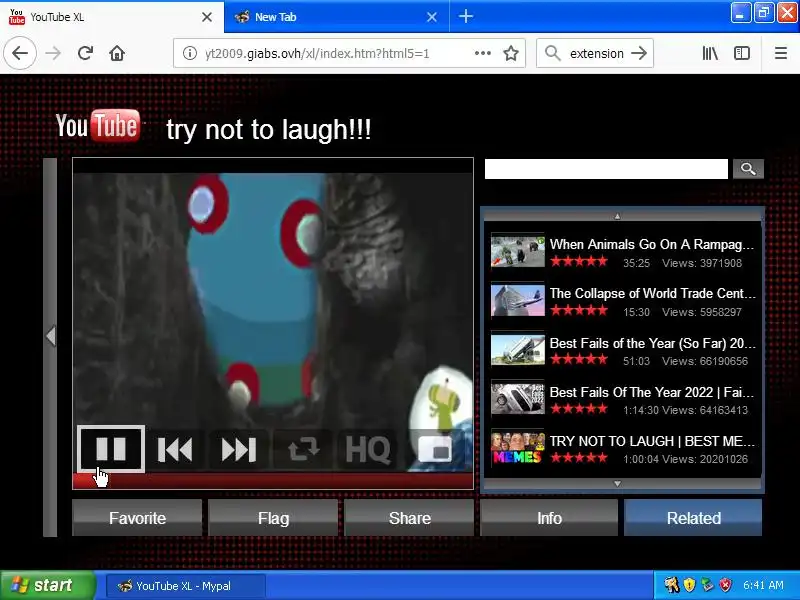Open 'The Collapse of World Trade Center' video

coord(622,301)
